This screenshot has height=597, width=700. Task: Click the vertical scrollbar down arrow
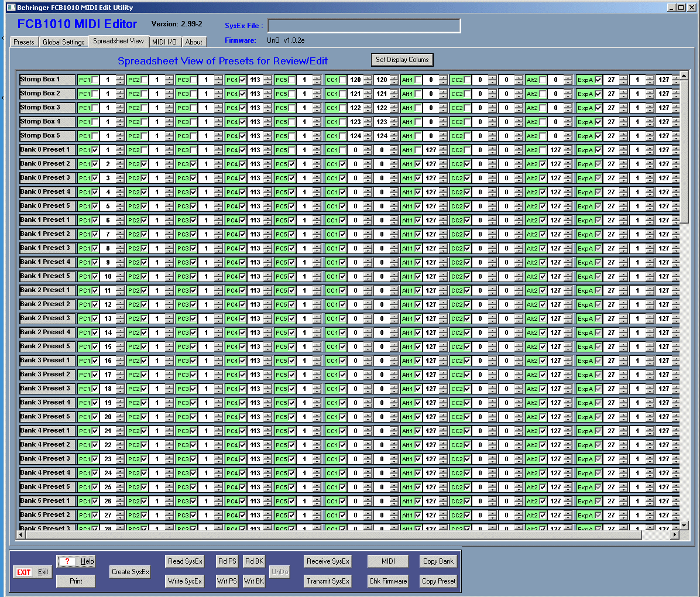pyautogui.click(x=684, y=526)
